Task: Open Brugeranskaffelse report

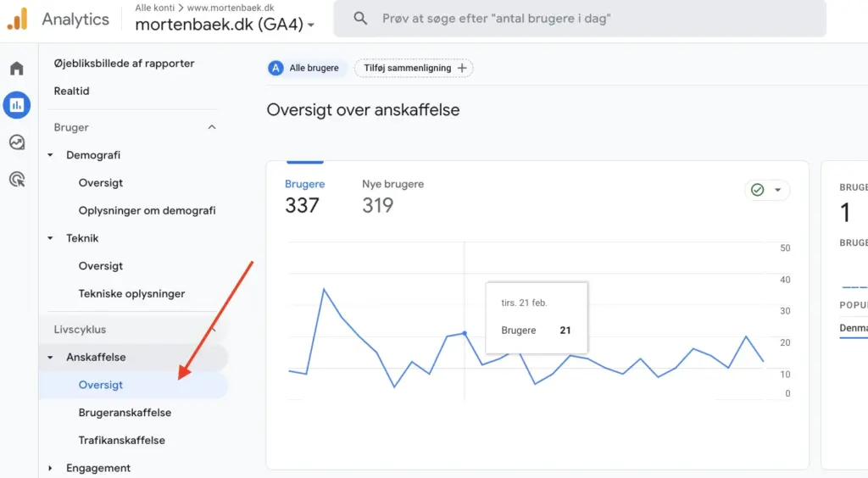Action: click(125, 413)
